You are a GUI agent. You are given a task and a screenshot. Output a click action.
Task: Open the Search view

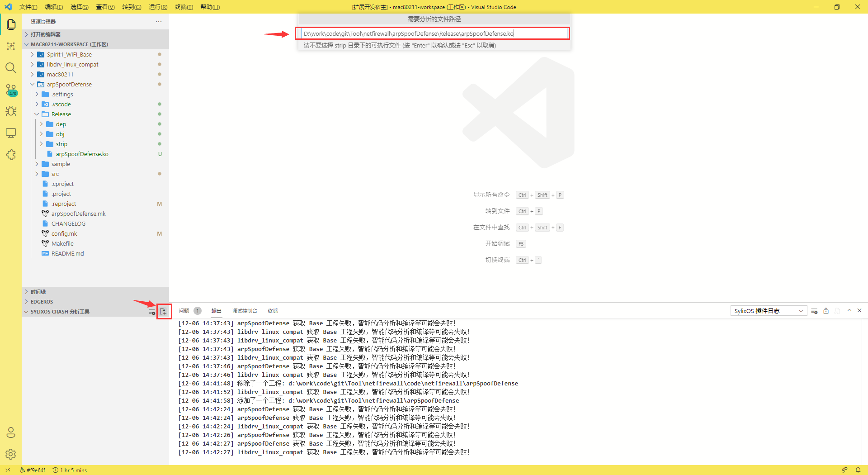tap(11, 68)
